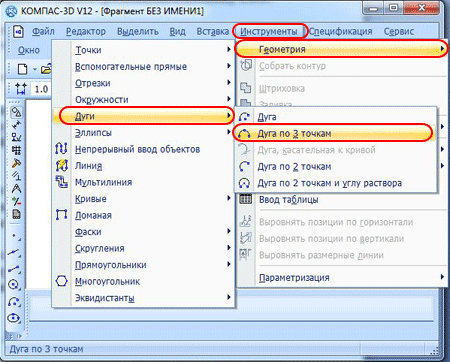Expand the Кривые submenu arrow

(229, 198)
